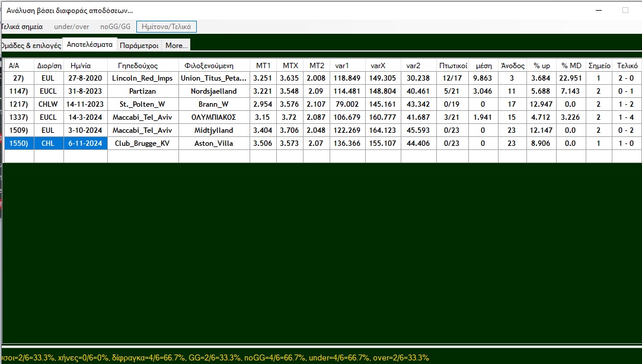Image resolution: width=642 pixels, height=364 pixels.
Task: Maximize the analysis window
Action: pos(625,10)
